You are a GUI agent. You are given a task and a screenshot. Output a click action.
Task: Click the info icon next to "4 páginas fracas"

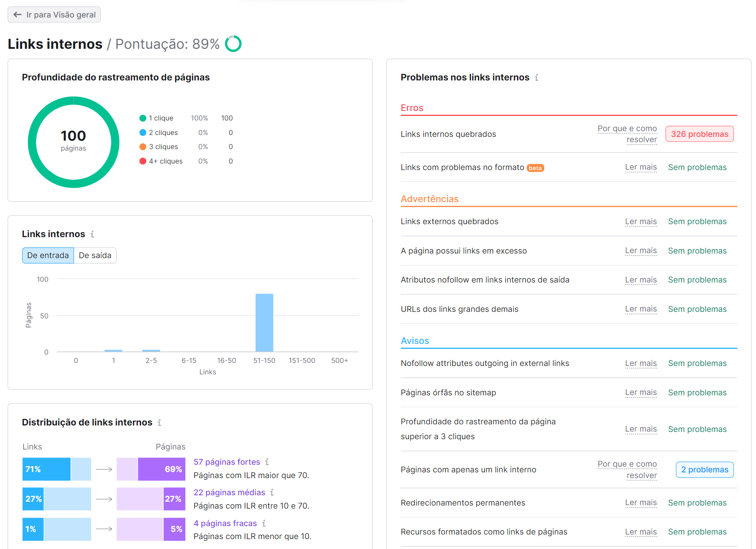[x=264, y=523]
